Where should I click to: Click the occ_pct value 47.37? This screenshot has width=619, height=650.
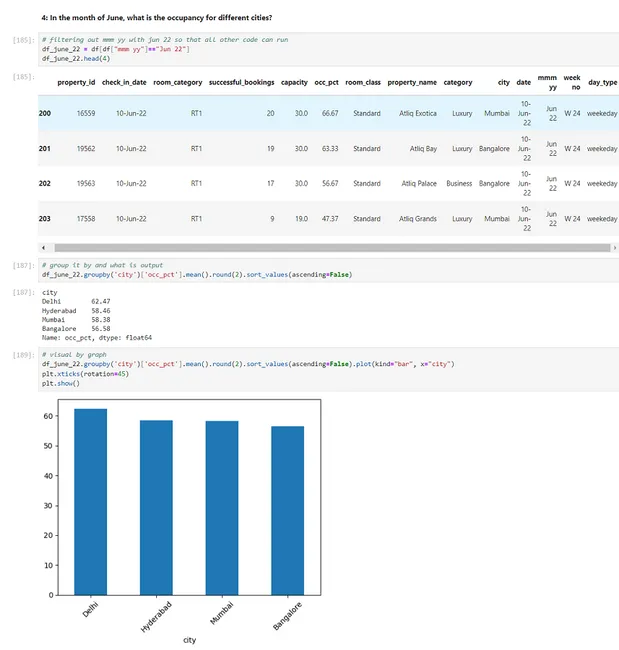click(x=330, y=218)
